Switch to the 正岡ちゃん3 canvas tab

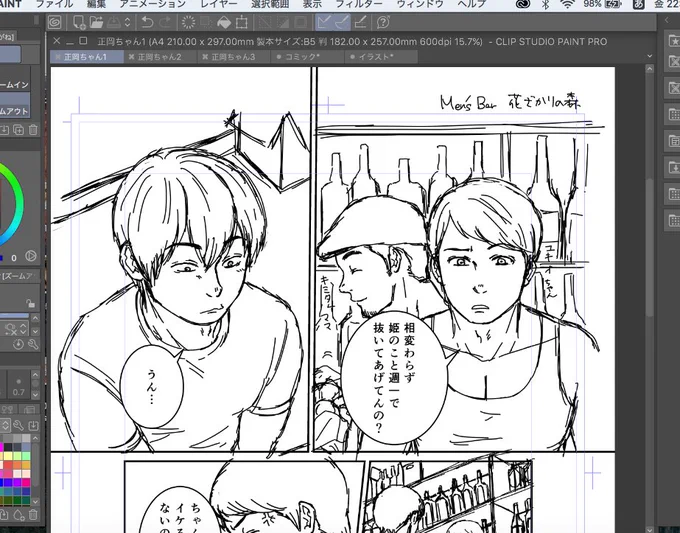click(234, 57)
